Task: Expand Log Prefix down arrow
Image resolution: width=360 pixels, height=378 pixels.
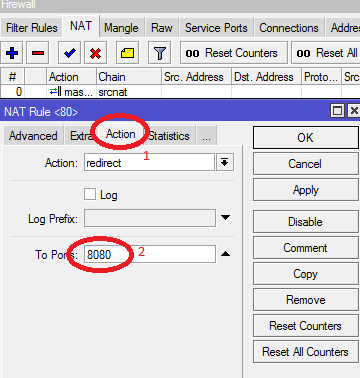Action: pos(225,218)
